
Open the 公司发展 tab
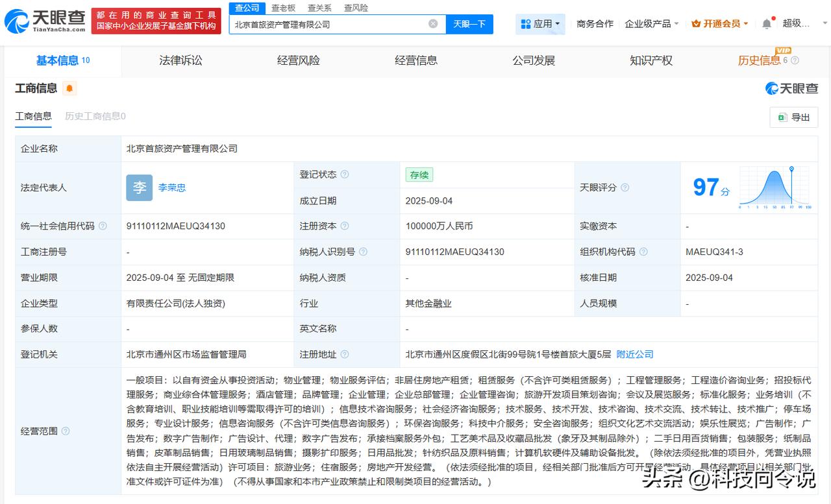[534, 60]
